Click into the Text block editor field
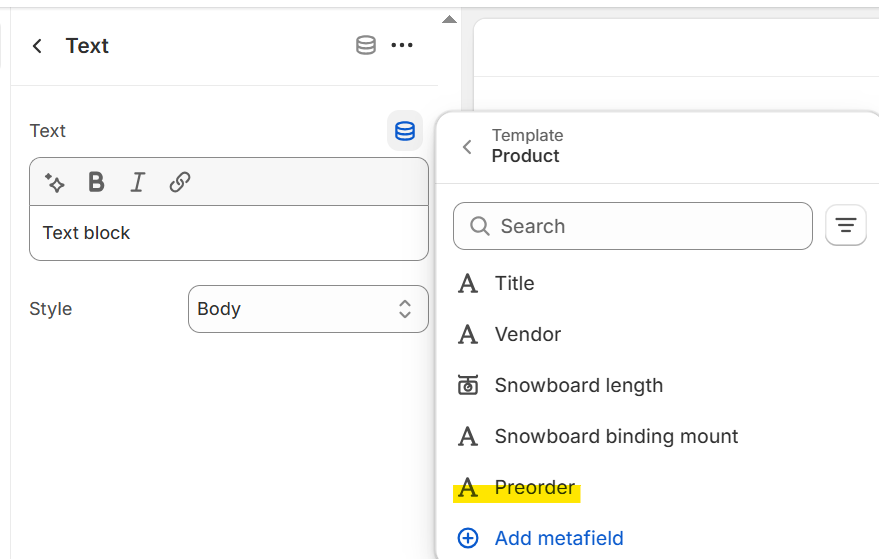 (x=229, y=233)
